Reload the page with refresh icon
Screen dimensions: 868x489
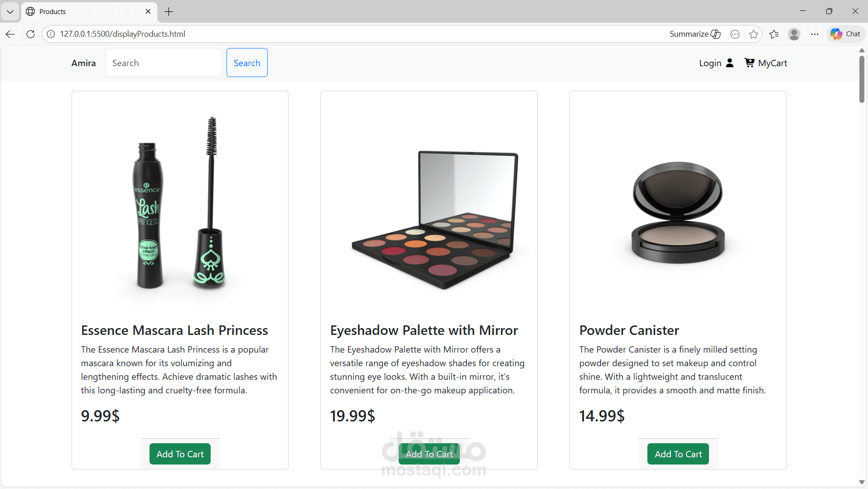coord(30,34)
